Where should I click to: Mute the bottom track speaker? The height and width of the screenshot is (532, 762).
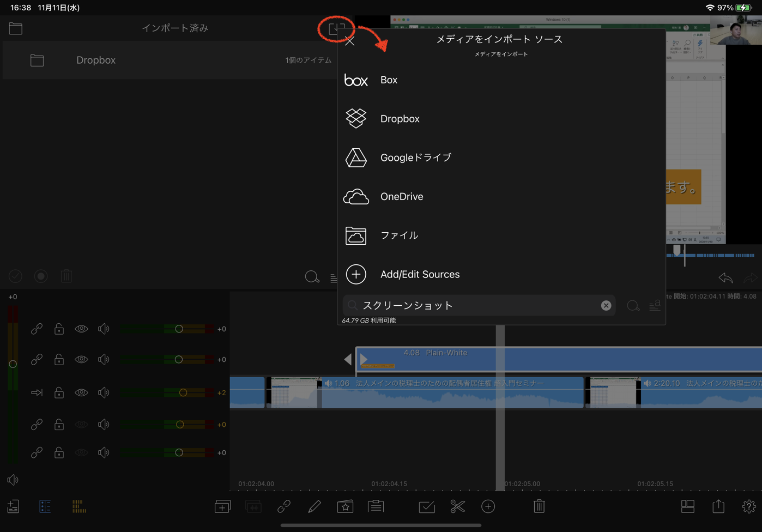coord(104,452)
